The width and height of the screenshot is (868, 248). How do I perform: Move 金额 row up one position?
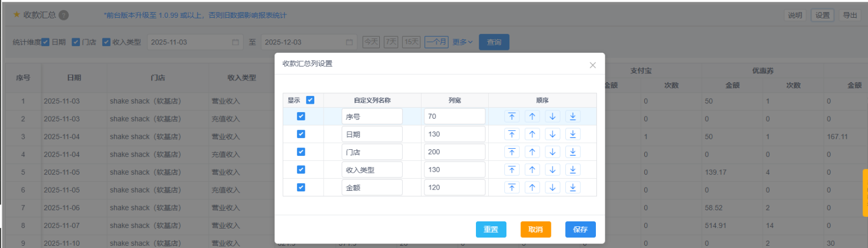[x=532, y=187]
